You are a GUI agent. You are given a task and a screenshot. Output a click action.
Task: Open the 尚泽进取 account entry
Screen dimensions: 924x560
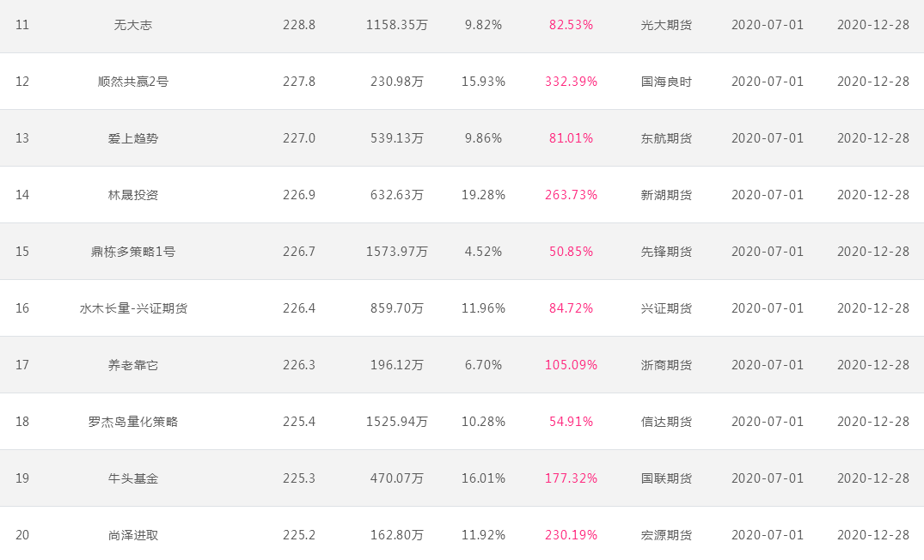pos(133,535)
